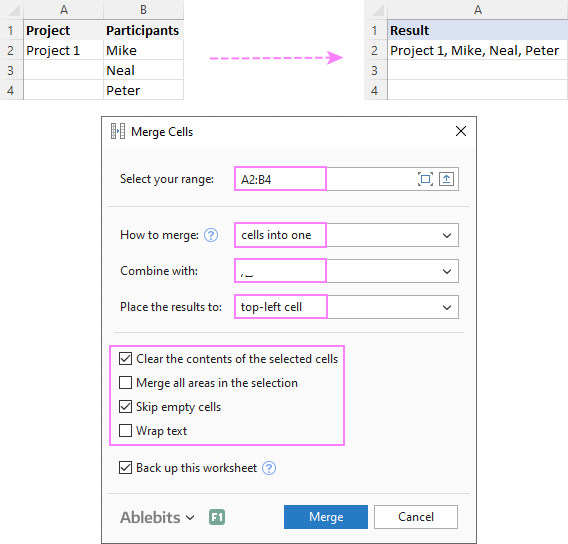This screenshot has width=568, height=544.
Task: Open the help icon next to Back up this worksheet
Action: [x=269, y=468]
